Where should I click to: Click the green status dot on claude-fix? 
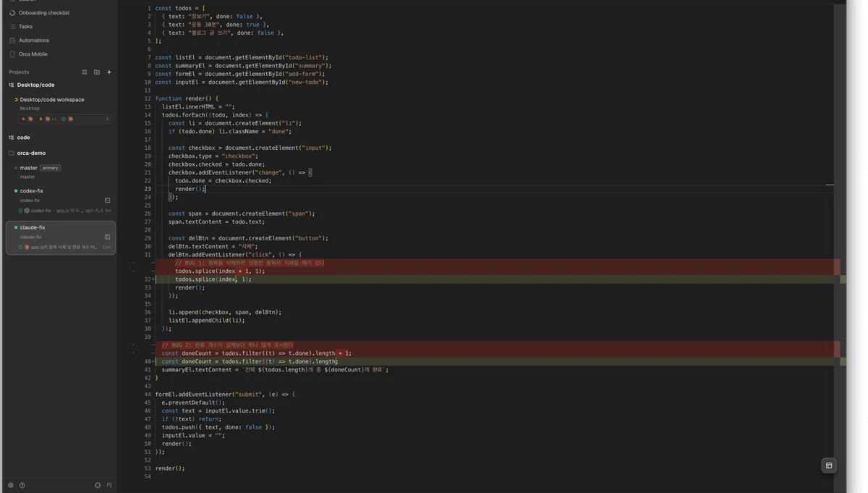tap(16, 227)
